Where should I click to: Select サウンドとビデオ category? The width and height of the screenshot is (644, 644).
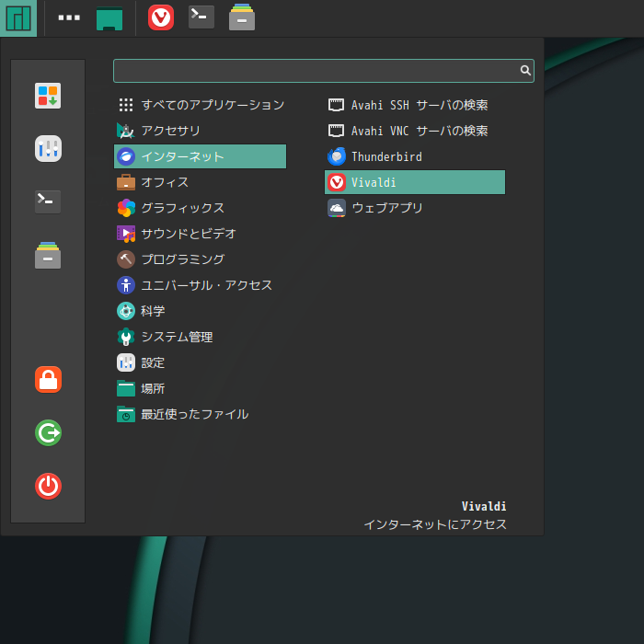click(x=200, y=234)
